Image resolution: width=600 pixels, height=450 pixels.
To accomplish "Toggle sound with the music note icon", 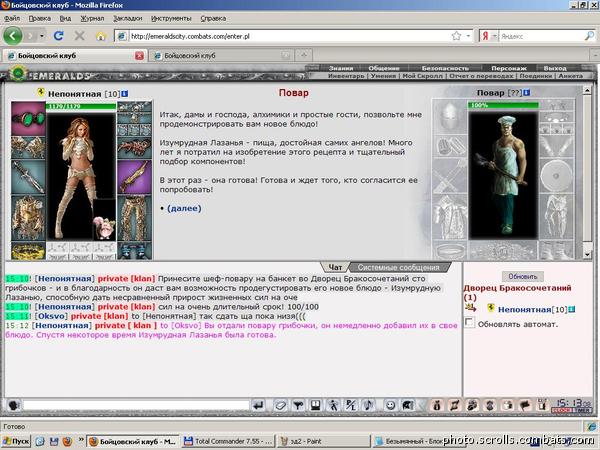I will (368, 405).
